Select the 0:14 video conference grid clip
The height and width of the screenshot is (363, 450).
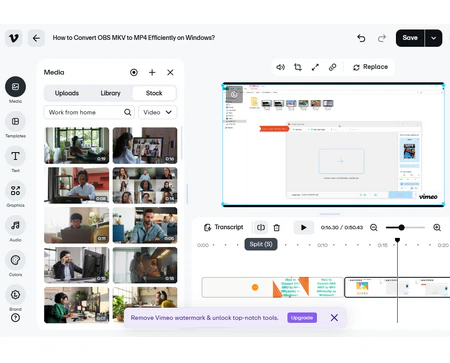click(x=145, y=185)
